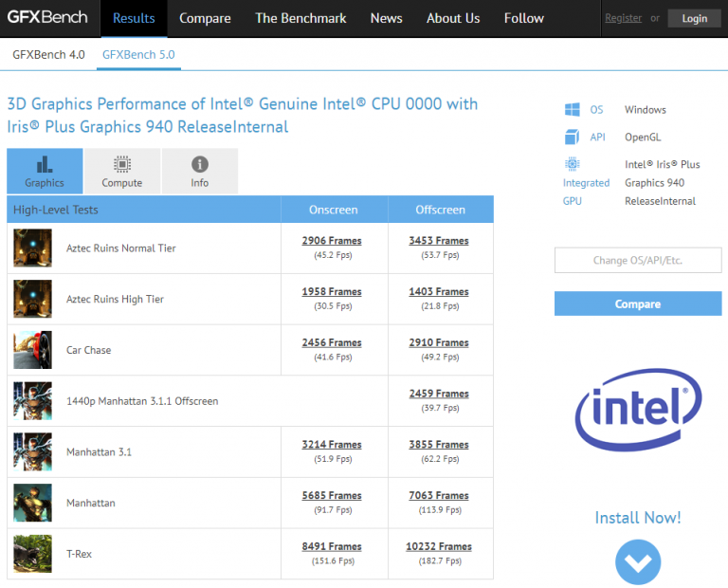Click the 3D Graphics Performance page title

click(x=243, y=115)
